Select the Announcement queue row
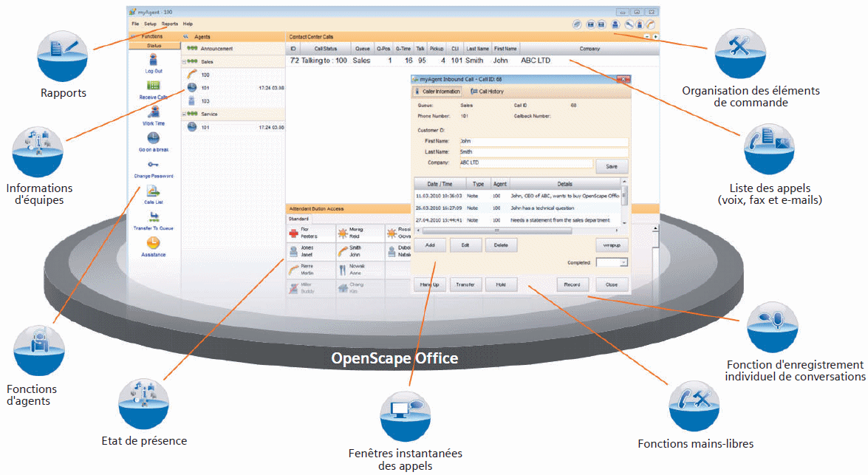868x475 pixels. tap(233, 49)
